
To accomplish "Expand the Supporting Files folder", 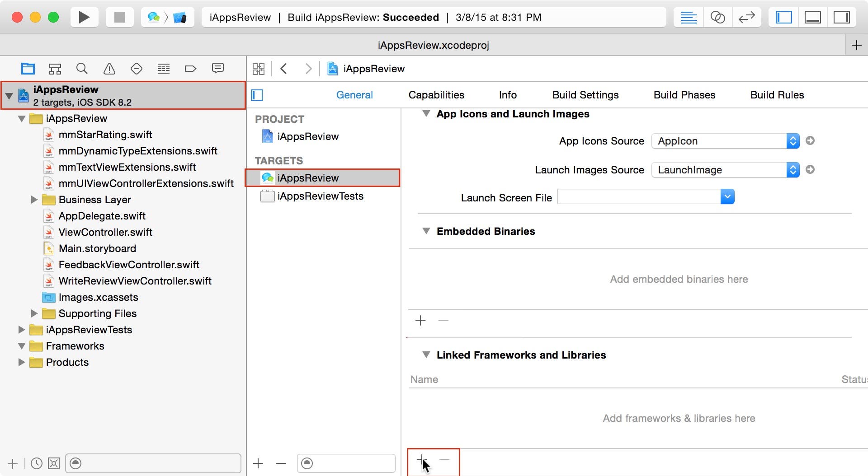I will click(x=34, y=313).
